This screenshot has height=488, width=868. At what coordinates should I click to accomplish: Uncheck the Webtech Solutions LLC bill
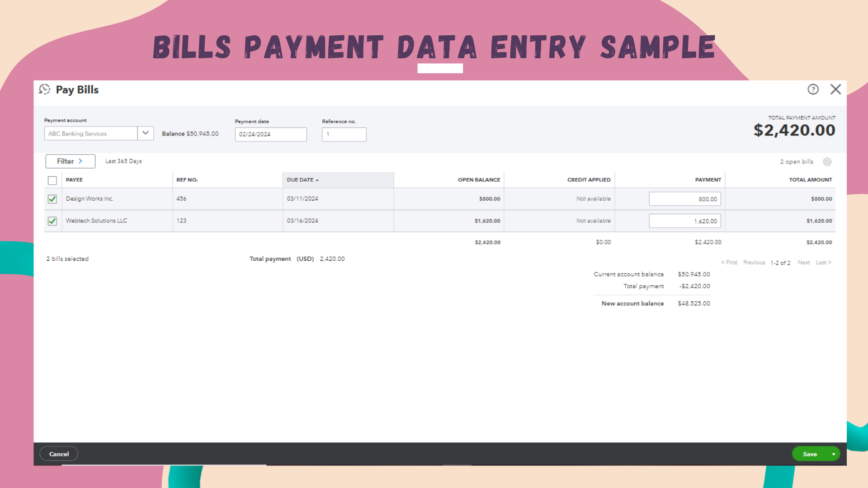pos(52,221)
